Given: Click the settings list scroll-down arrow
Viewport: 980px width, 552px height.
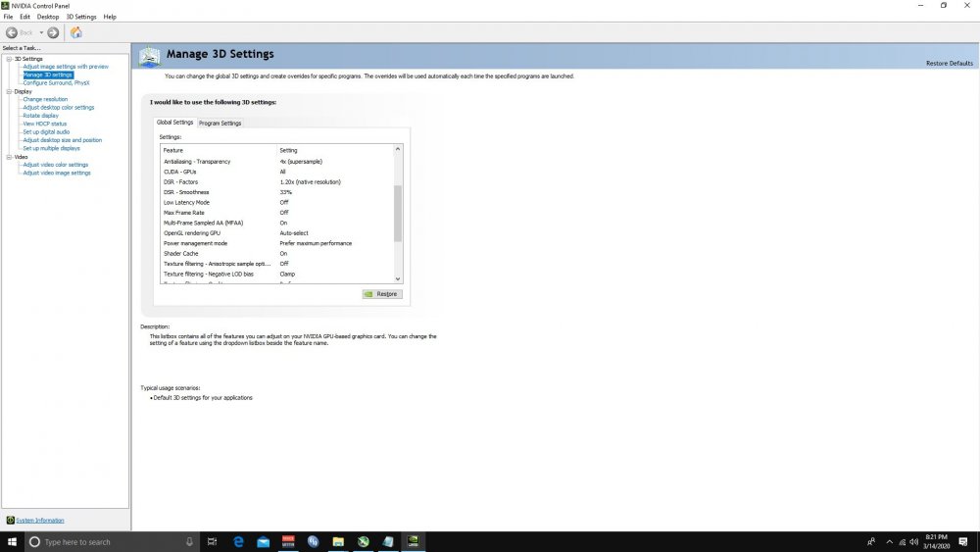Looking at the screenshot, I should click(398, 278).
